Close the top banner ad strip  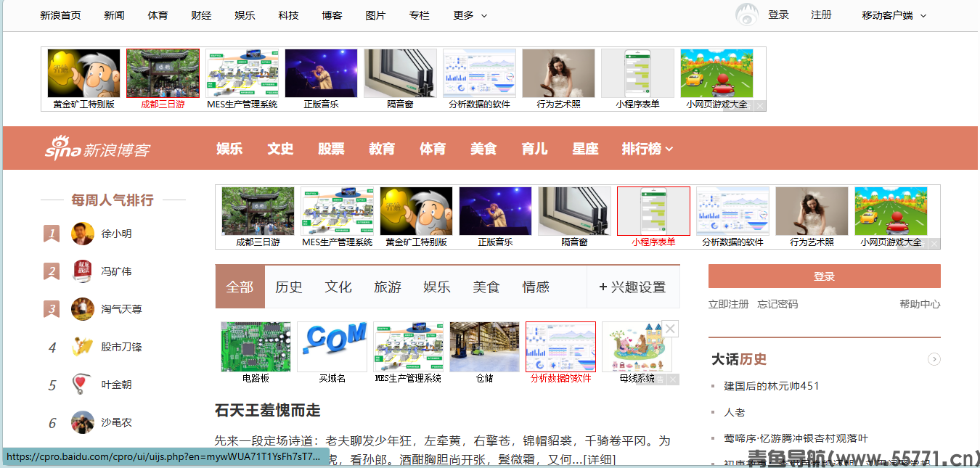click(759, 105)
